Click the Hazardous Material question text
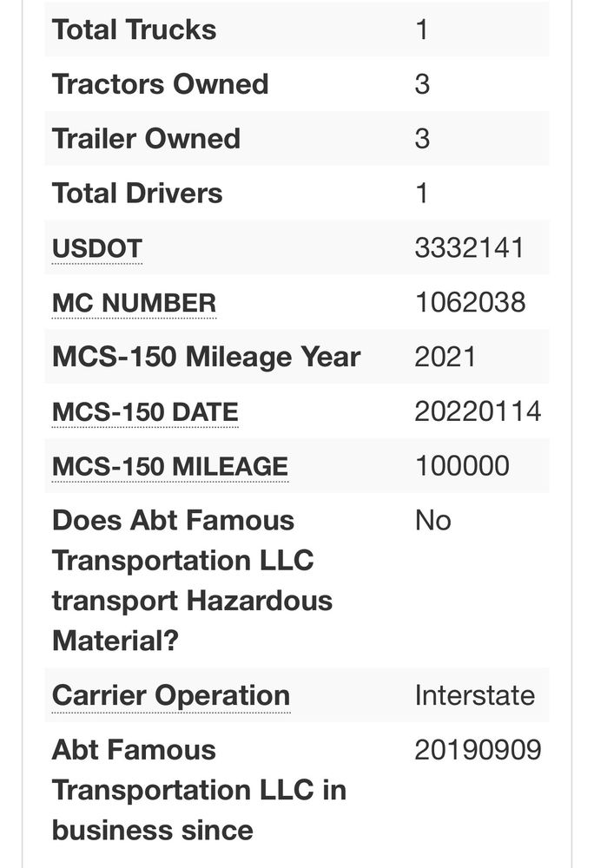Image resolution: width=594 pixels, height=868 pixels. click(x=192, y=580)
